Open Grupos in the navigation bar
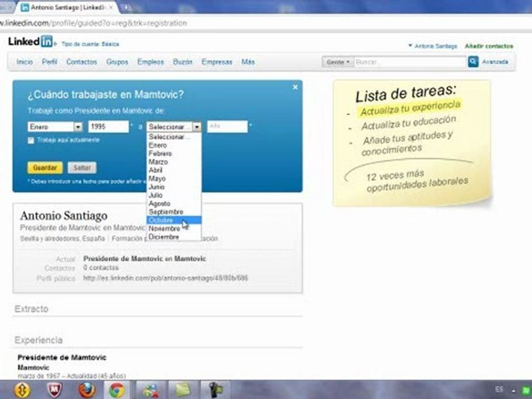The height and width of the screenshot is (399, 532). coord(117,62)
